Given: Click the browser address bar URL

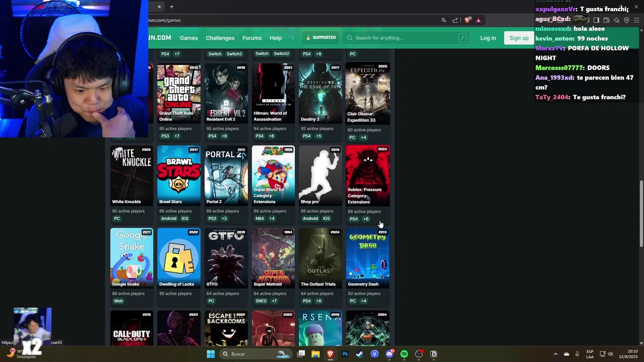Looking at the screenshot, I should coord(165,20).
